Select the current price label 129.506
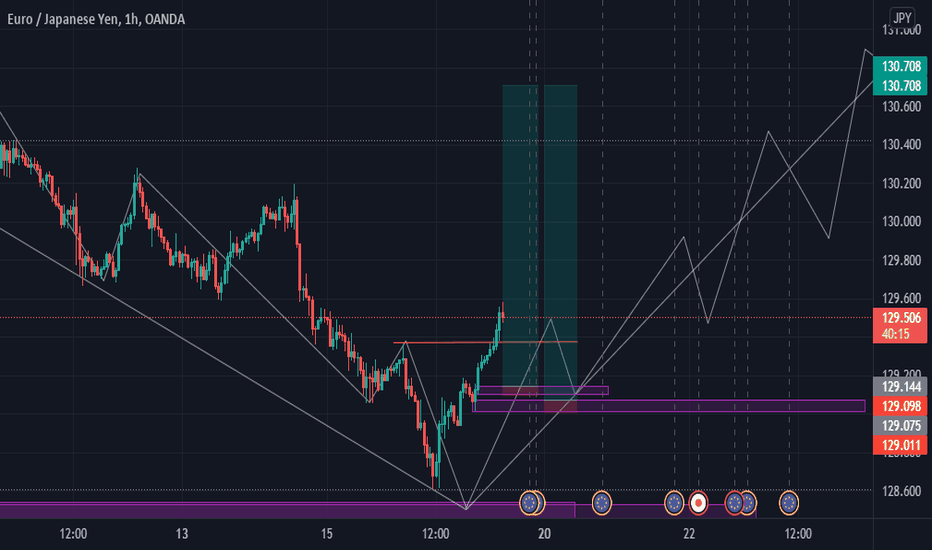The height and width of the screenshot is (550, 932). [902, 318]
